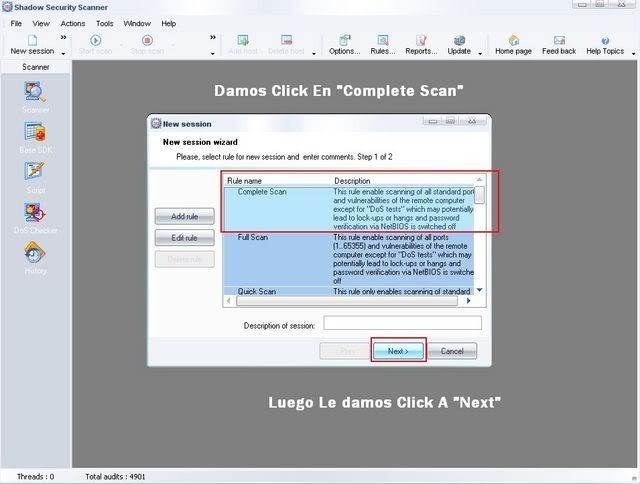The width and height of the screenshot is (640, 484).
Task: Open the Window menu
Action: [x=137, y=24]
